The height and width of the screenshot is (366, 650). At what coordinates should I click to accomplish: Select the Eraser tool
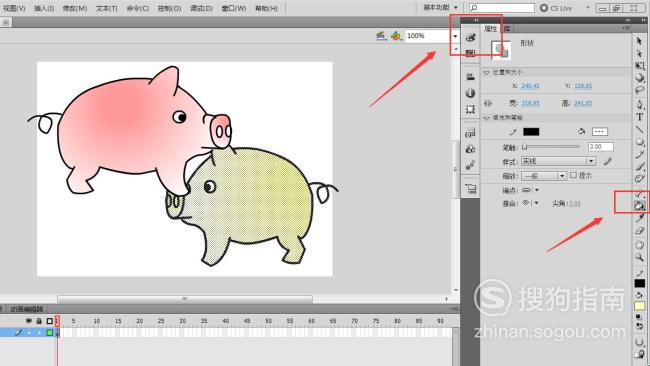[x=640, y=230]
